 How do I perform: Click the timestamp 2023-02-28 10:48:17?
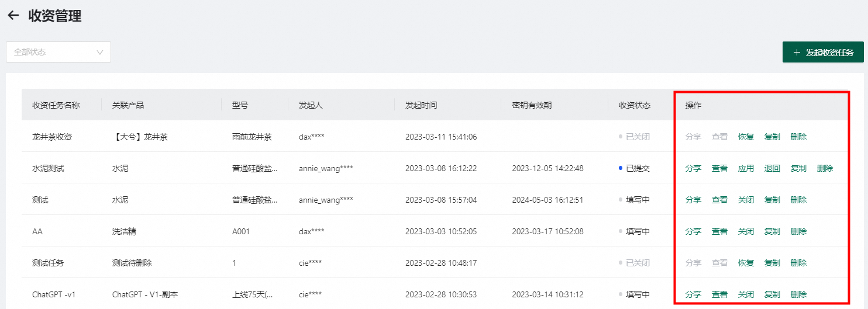pyautogui.click(x=441, y=263)
